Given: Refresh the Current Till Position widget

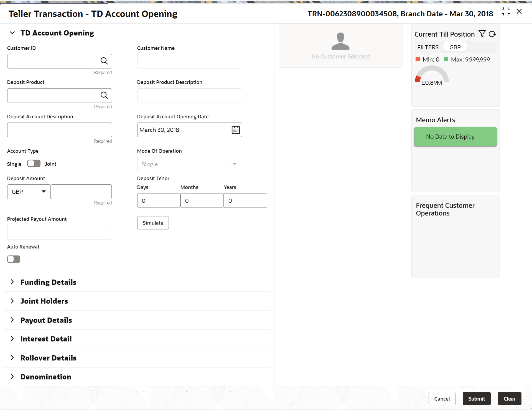Looking at the screenshot, I should click(492, 34).
